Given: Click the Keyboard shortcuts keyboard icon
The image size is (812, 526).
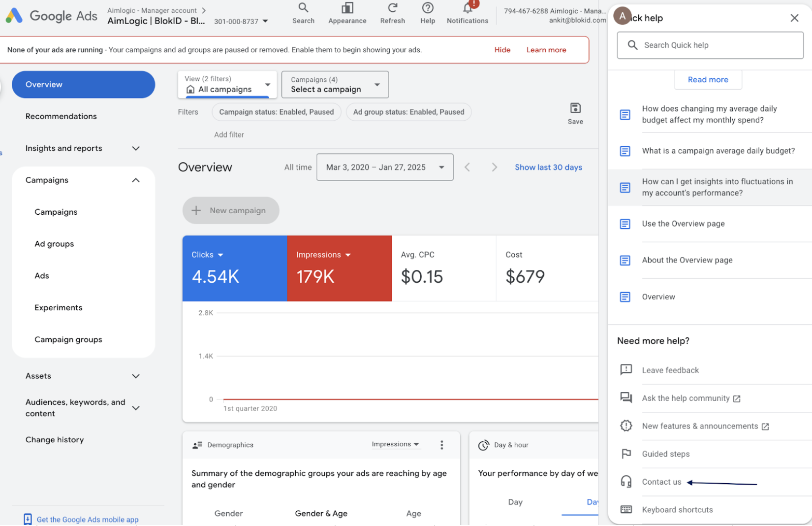Looking at the screenshot, I should pyautogui.click(x=626, y=509).
